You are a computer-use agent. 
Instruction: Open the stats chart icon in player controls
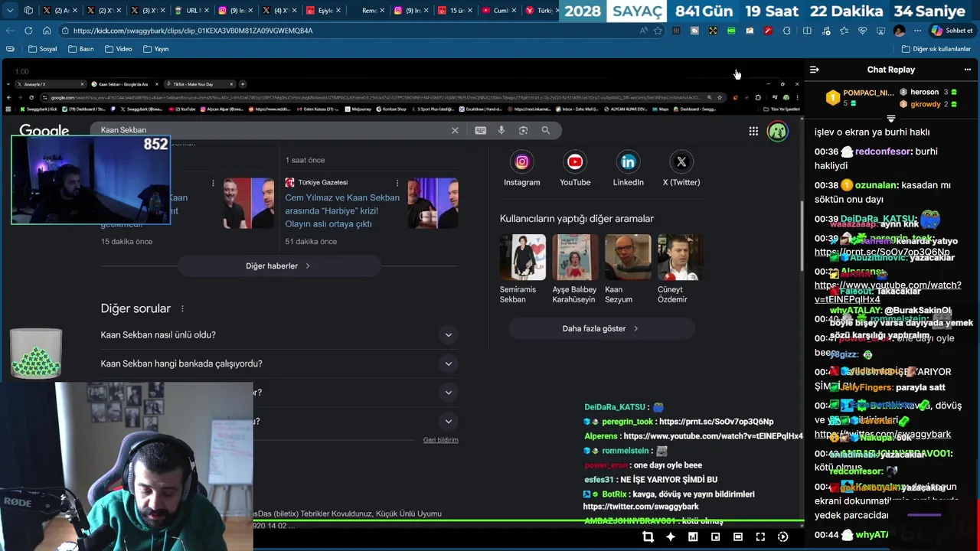693,537
